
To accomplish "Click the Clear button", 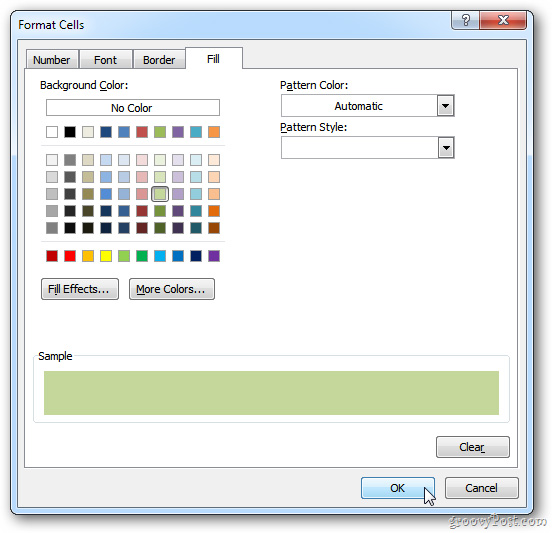I will click(x=472, y=447).
